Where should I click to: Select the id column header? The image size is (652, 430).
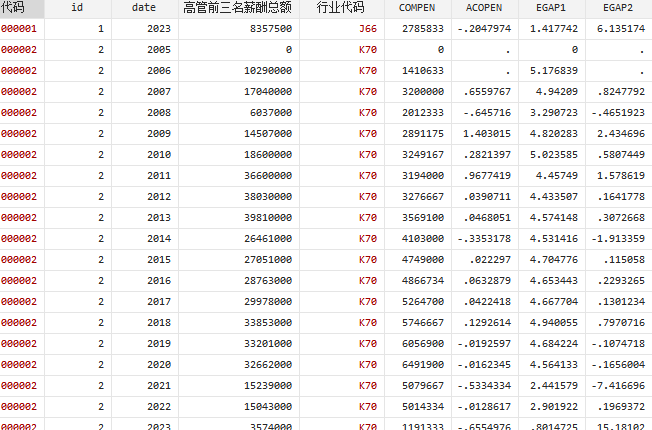click(x=77, y=7)
